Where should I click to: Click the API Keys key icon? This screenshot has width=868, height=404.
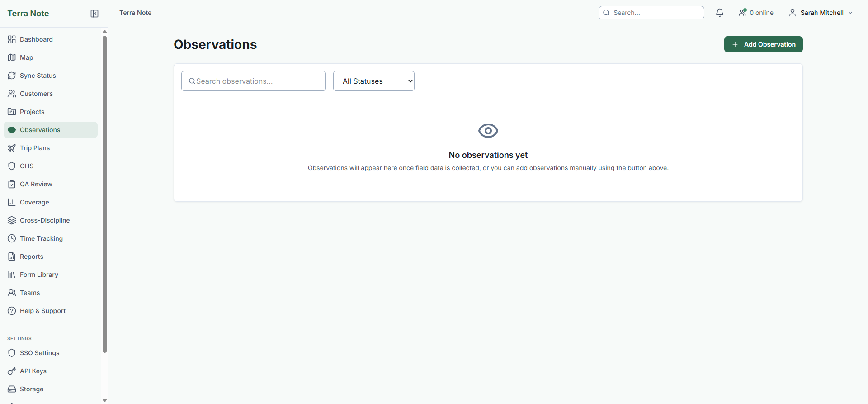(12, 371)
